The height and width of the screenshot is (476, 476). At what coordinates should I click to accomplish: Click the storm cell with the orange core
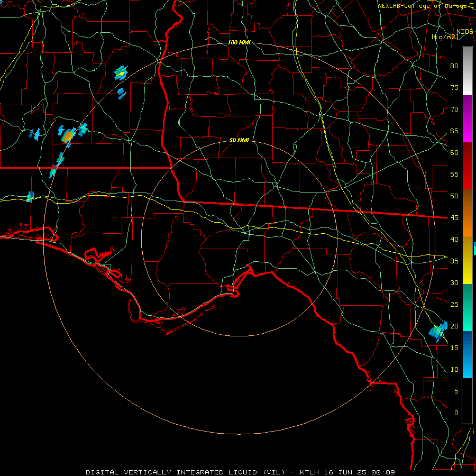click(x=69, y=135)
